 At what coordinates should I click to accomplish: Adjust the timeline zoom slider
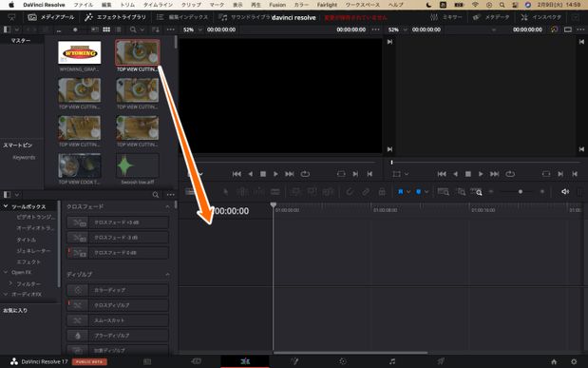521,192
